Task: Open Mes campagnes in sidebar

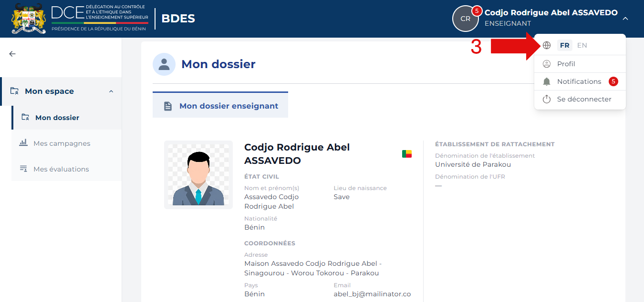Action: tap(66, 143)
